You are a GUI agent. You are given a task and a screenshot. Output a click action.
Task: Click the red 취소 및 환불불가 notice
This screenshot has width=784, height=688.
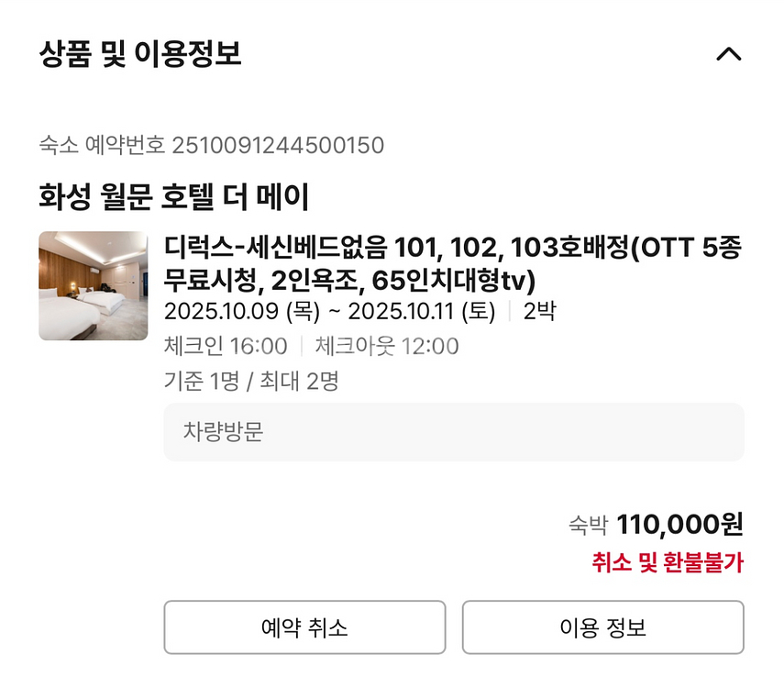pos(667,563)
